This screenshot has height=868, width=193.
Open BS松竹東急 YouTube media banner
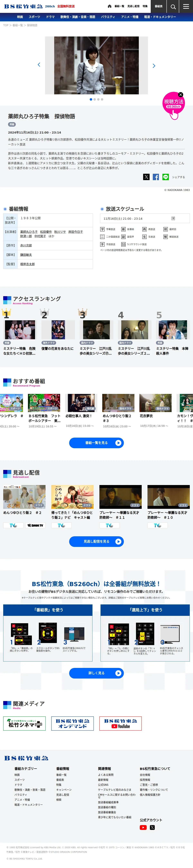pos(120,724)
